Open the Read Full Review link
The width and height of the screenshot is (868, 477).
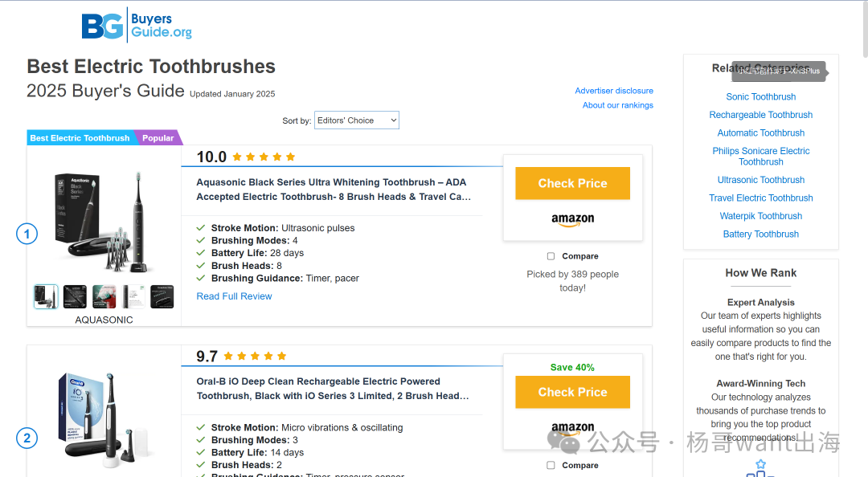(x=234, y=296)
